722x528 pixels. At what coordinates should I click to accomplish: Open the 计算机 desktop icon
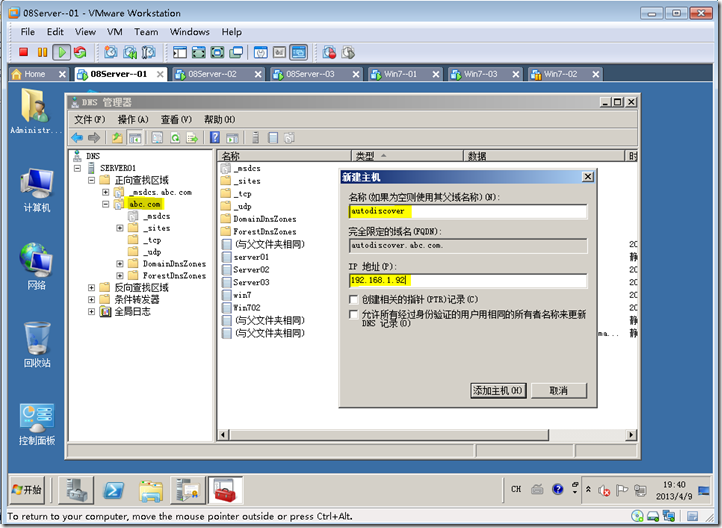point(37,190)
